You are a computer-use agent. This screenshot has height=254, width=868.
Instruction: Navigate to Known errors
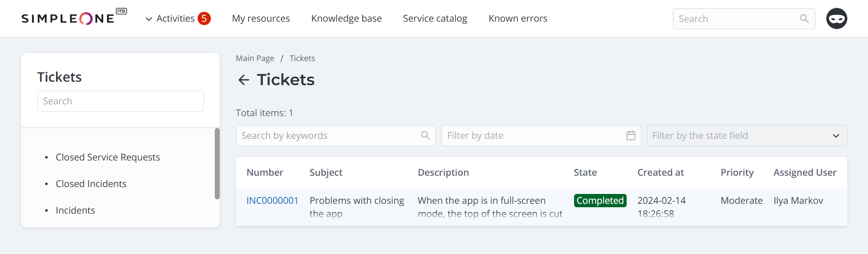tap(518, 19)
